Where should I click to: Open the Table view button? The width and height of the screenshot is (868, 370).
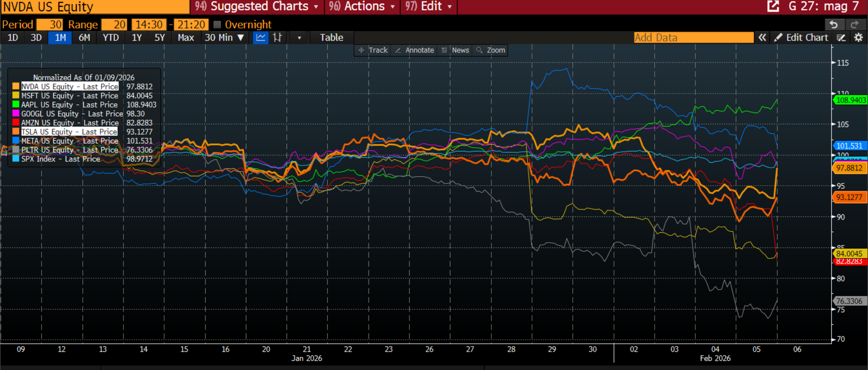[x=331, y=37]
